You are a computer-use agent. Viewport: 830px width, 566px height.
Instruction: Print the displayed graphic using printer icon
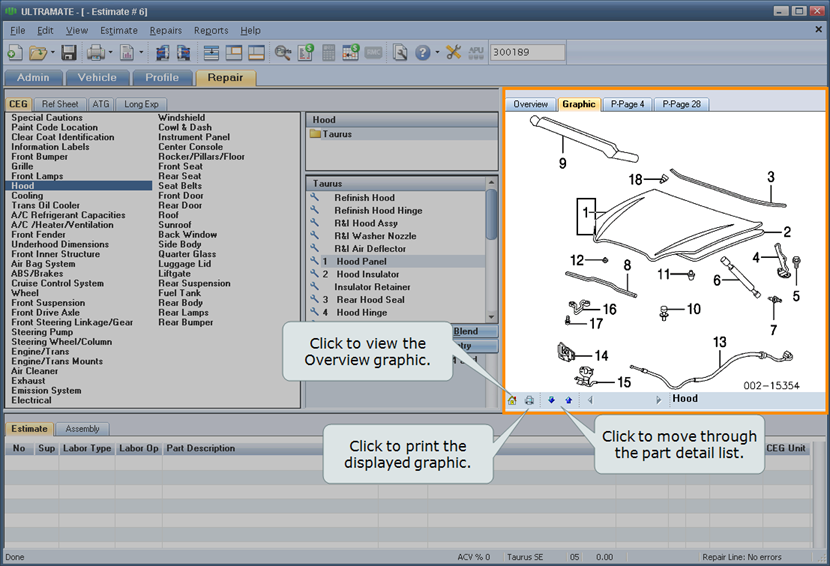coord(529,400)
